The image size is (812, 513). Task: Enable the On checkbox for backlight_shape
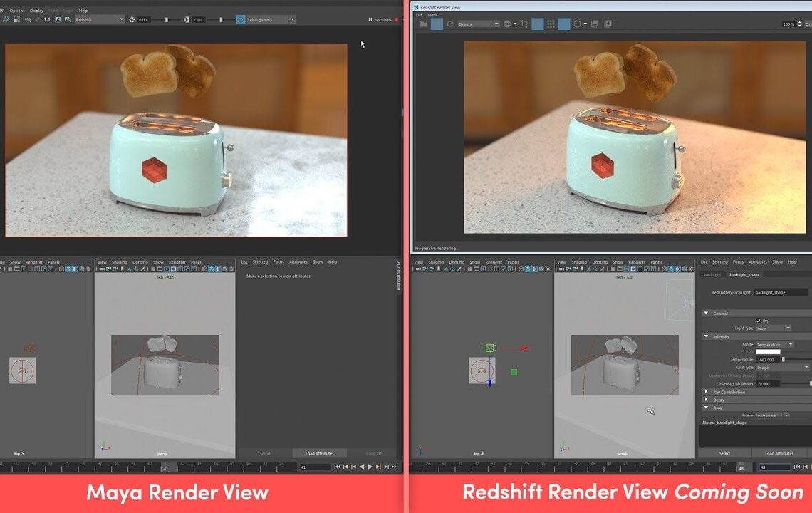(x=759, y=321)
